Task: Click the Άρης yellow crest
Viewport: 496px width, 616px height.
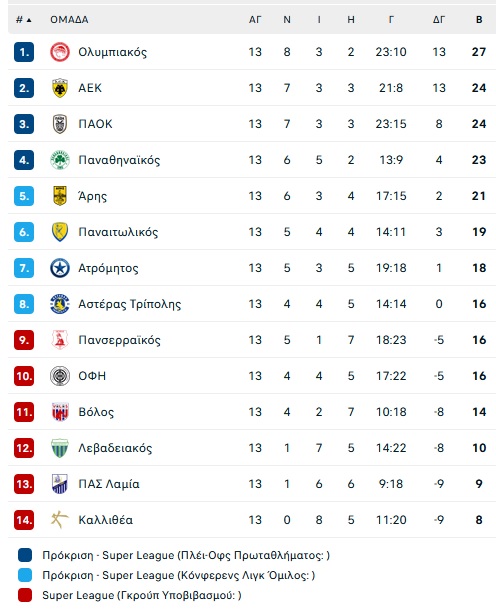Action: tap(60, 196)
